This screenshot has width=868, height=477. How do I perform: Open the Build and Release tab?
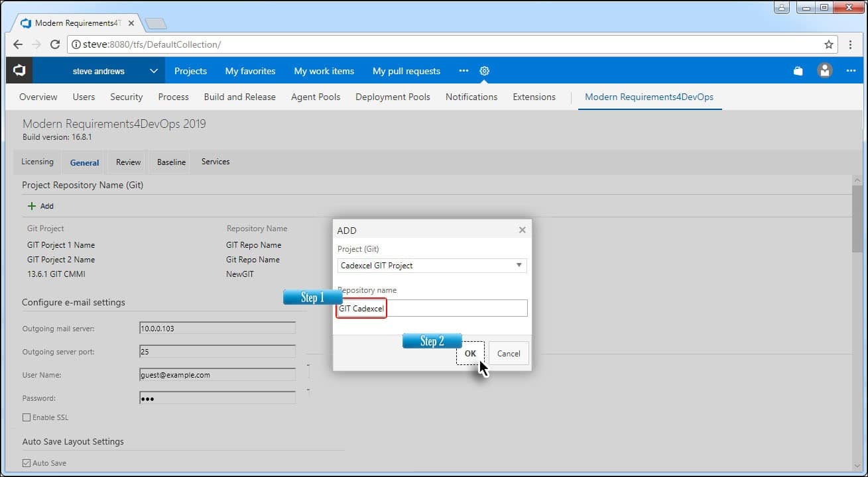[240, 97]
